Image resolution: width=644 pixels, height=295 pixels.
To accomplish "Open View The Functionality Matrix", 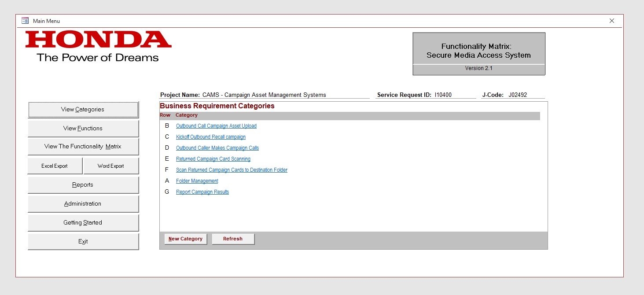I will point(83,147).
